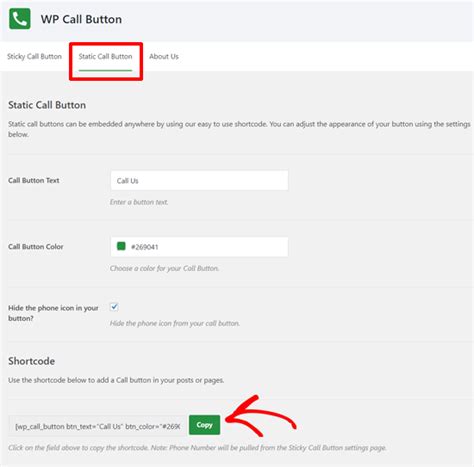The width and height of the screenshot is (474, 467).
Task: Click the 'Enter a button text' hint
Action: coord(139,202)
